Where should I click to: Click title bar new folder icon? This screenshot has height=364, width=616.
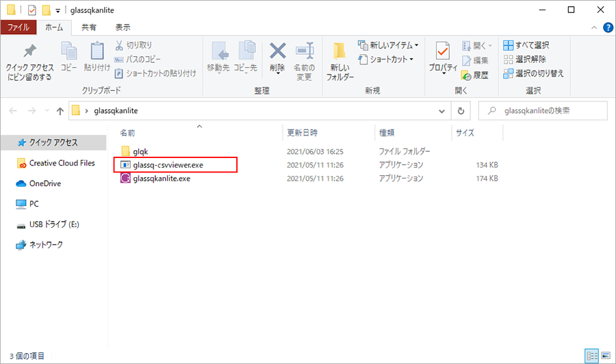tap(47, 10)
